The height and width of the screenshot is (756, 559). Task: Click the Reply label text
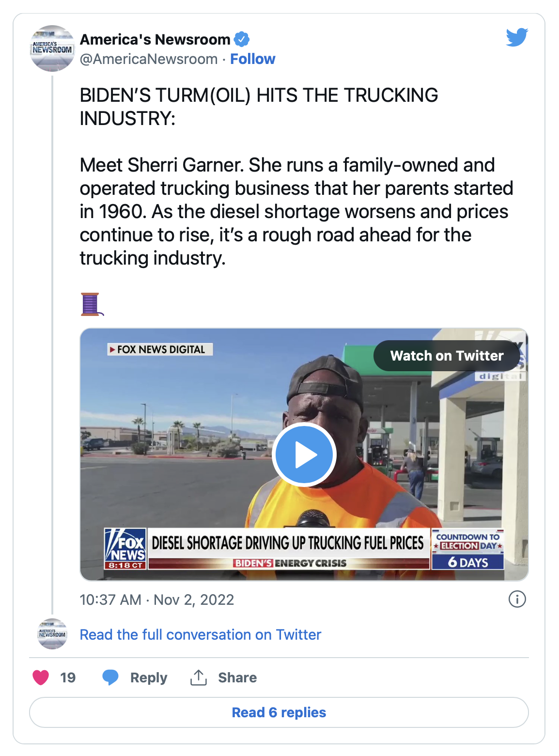(148, 677)
